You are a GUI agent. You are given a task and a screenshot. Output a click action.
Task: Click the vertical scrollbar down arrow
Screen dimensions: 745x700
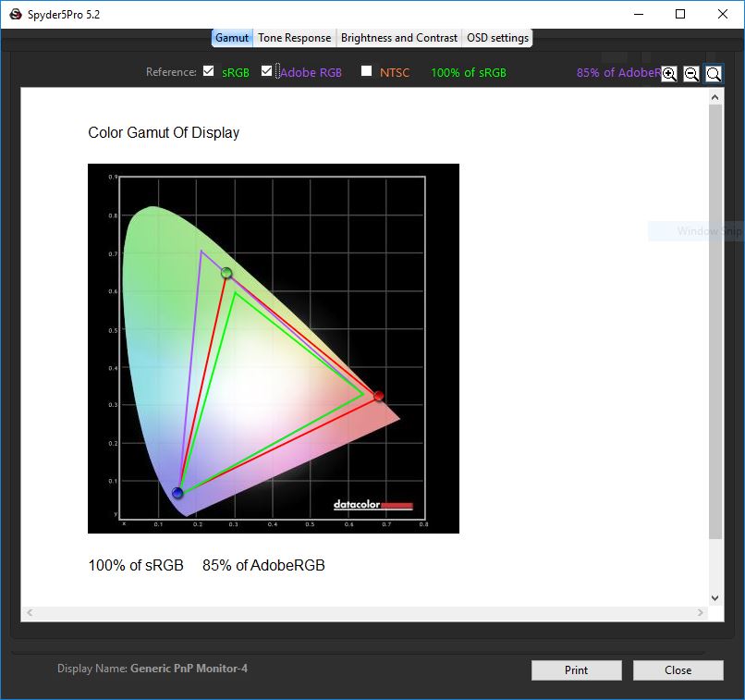pyautogui.click(x=715, y=598)
